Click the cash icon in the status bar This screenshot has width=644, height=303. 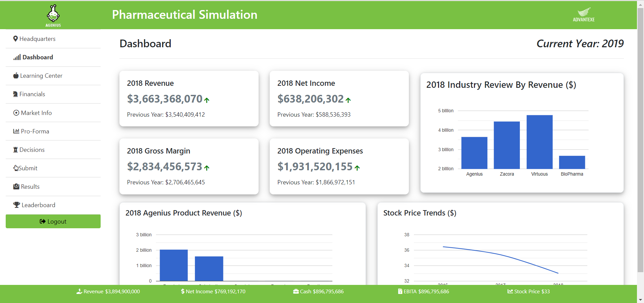click(296, 291)
